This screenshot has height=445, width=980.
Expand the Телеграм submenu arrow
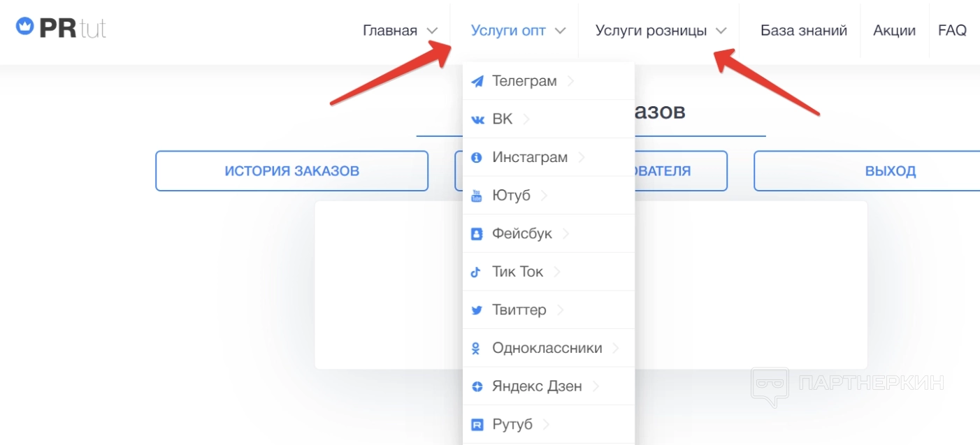pos(570,81)
